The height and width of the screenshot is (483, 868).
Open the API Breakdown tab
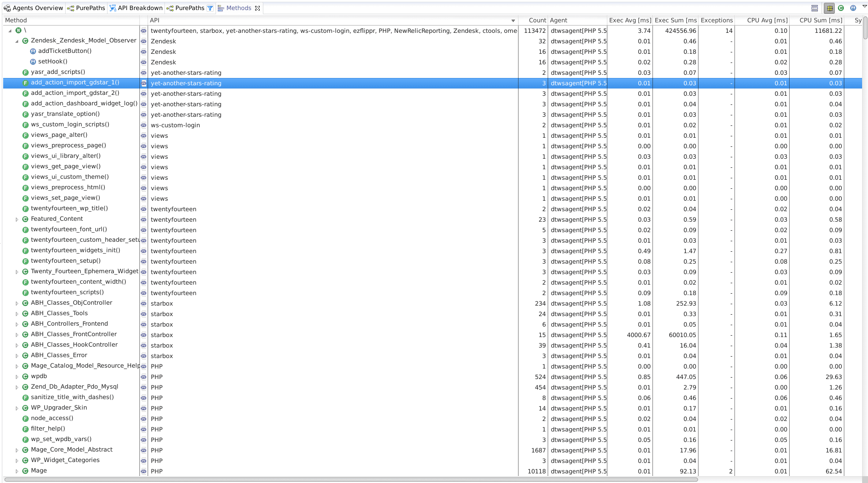pyautogui.click(x=136, y=8)
